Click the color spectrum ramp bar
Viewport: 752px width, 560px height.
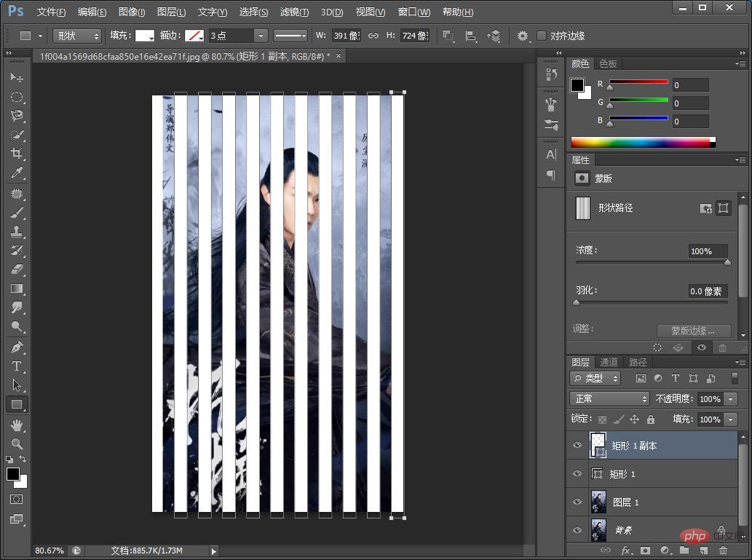pyautogui.click(x=642, y=142)
